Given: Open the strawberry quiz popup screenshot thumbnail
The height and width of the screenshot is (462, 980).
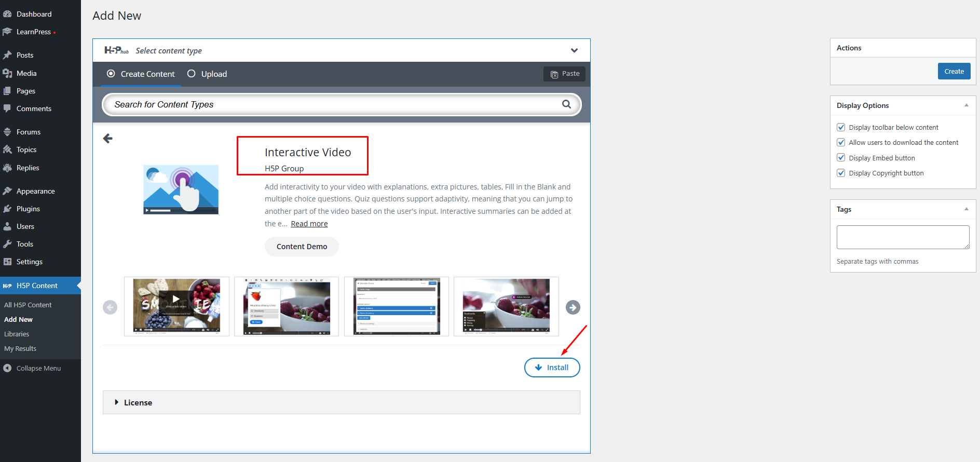Looking at the screenshot, I should pos(287,306).
